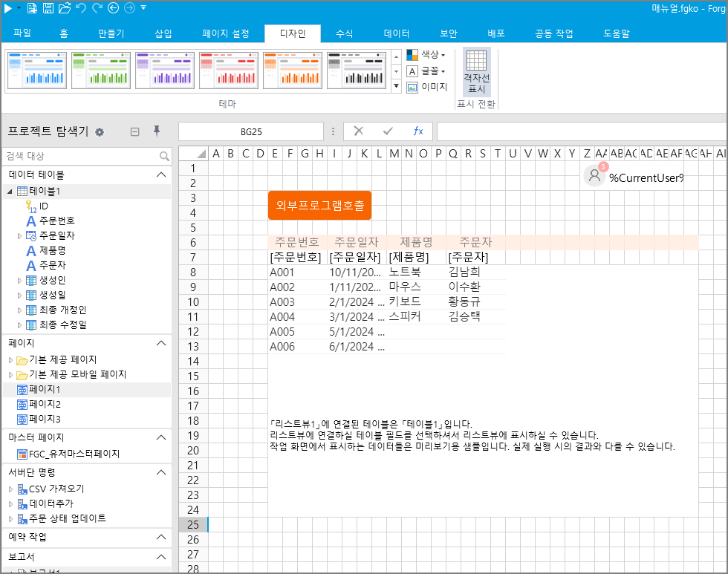Click the orange 외부프로그램호출 button
Viewport: 728px width, 574px height.
click(x=319, y=205)
